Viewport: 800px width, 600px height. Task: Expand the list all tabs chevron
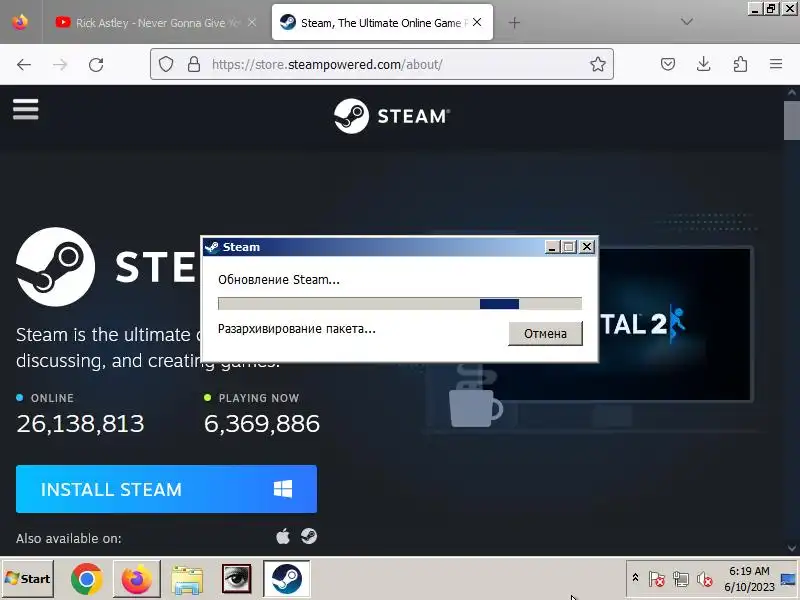(x=687, y=22)
